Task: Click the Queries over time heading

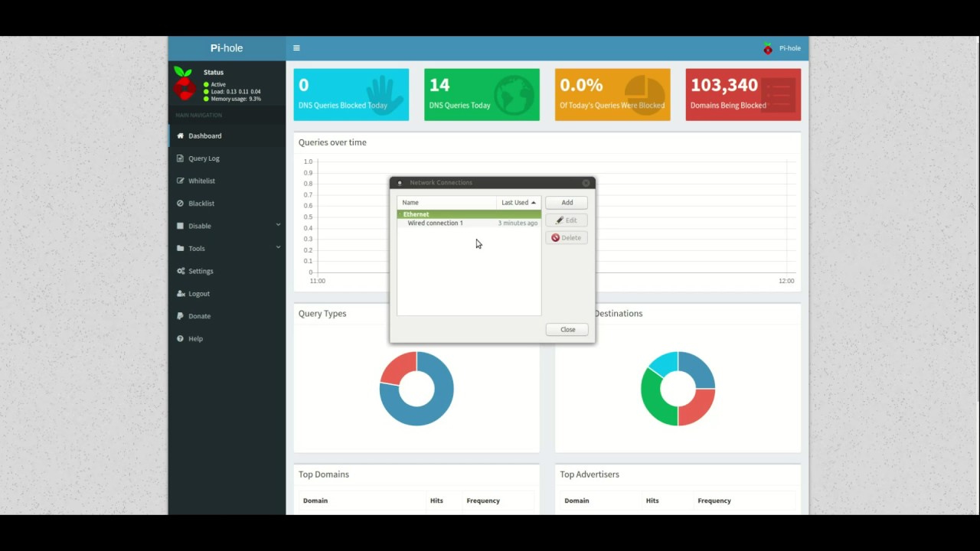Action: [332, 142]
